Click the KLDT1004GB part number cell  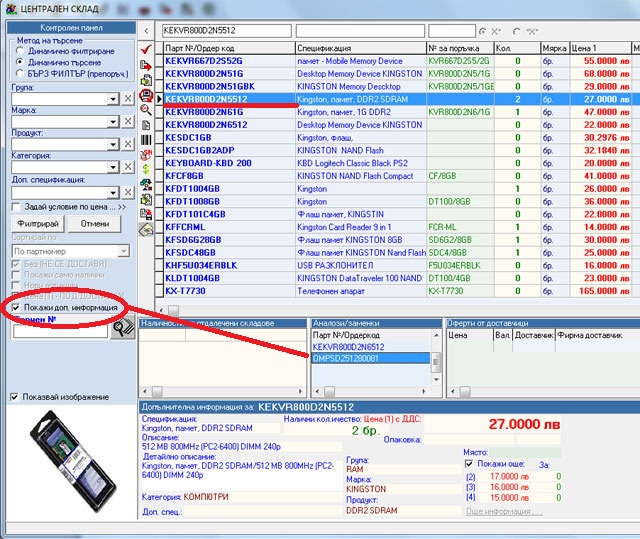229,278
